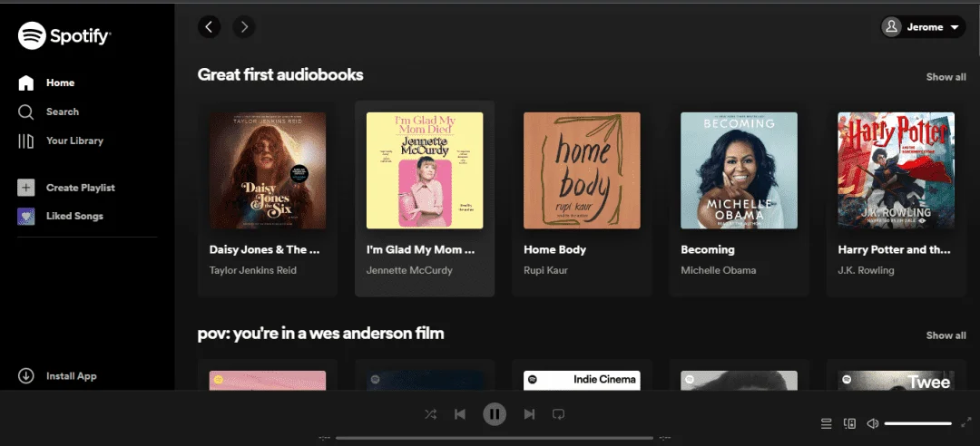Open the Harry Potter audiobook cover

897,170
